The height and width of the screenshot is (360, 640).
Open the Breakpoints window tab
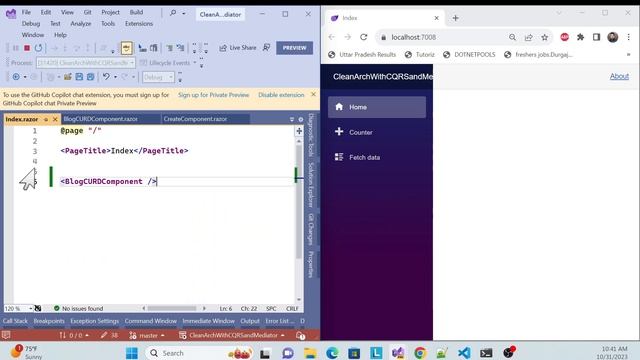(x=49, y=321)
